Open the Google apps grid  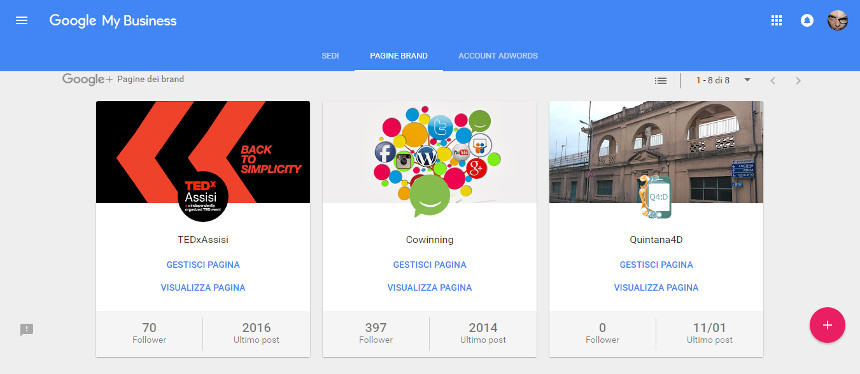(x=776, y=21)
